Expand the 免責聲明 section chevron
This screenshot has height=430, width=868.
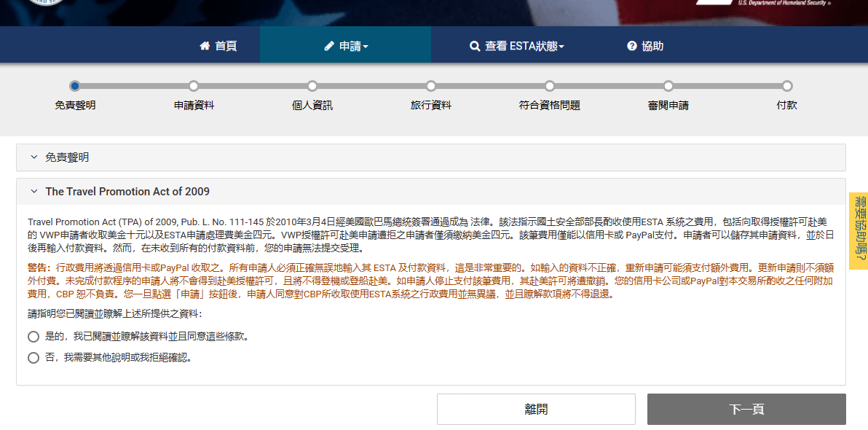click(33, 158)
